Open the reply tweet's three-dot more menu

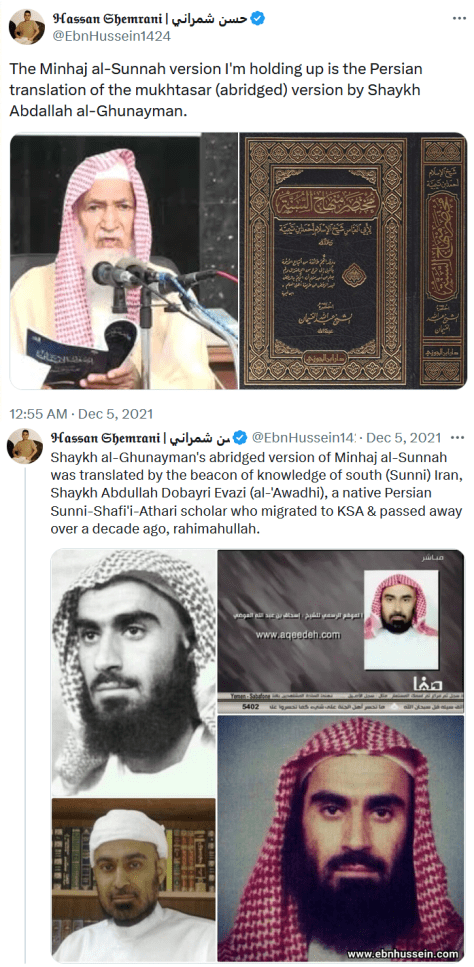click(457, 438)
